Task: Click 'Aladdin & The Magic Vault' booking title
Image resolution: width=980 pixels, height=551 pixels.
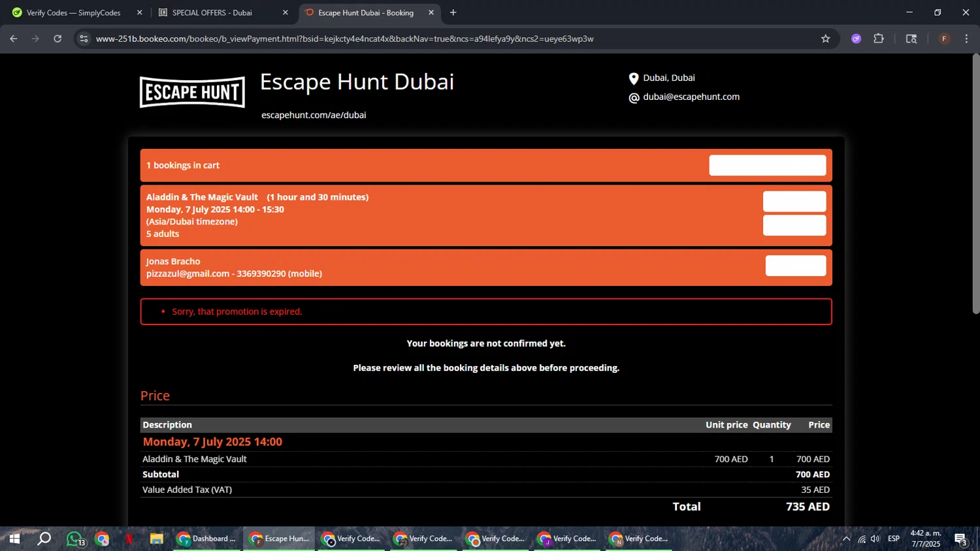Action: tap(202, 197)
